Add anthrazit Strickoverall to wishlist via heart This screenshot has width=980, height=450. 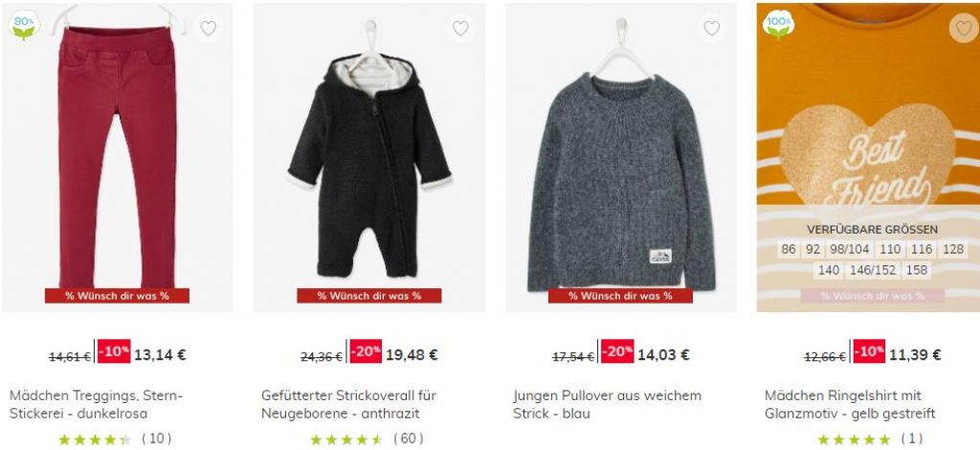pyautogui.click(x=460, y=28)
